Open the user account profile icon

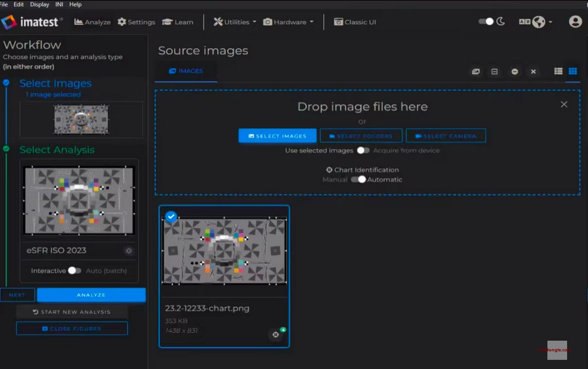click(x=575, y=22)
